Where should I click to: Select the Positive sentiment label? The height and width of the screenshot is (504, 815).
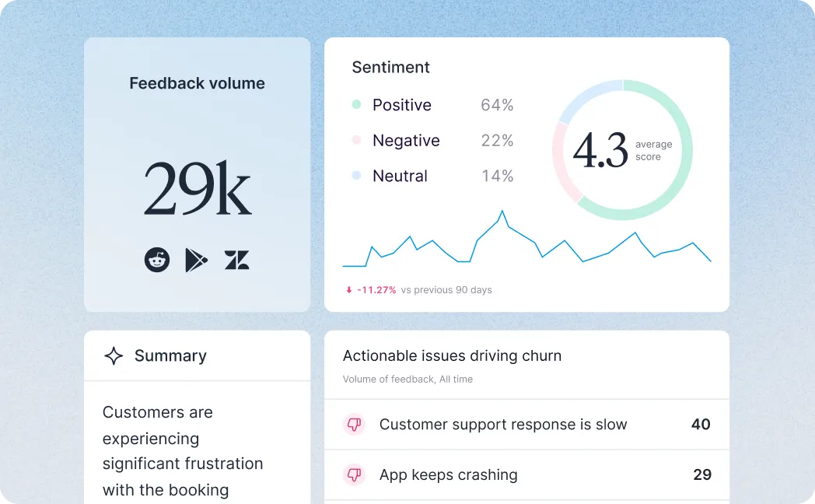(402, 105)
